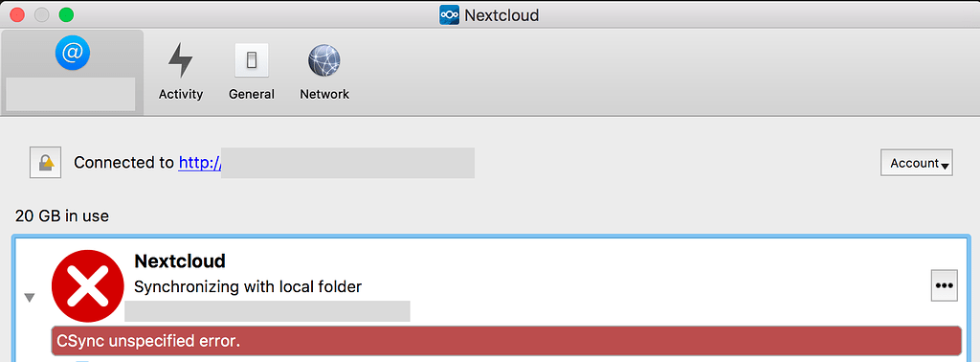Open the http:/ server link
The height and width of the screenshot is (362, 980).
[199, 163]
